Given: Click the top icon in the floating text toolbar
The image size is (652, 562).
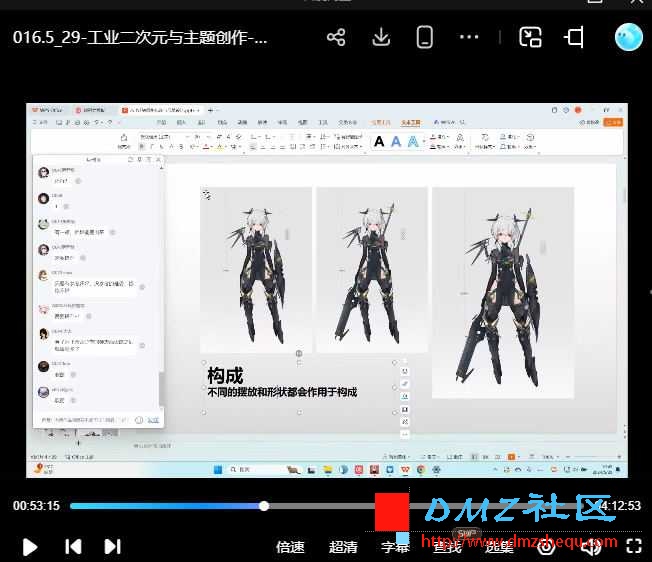Looking at the screenshot, I should click(405, 371).
